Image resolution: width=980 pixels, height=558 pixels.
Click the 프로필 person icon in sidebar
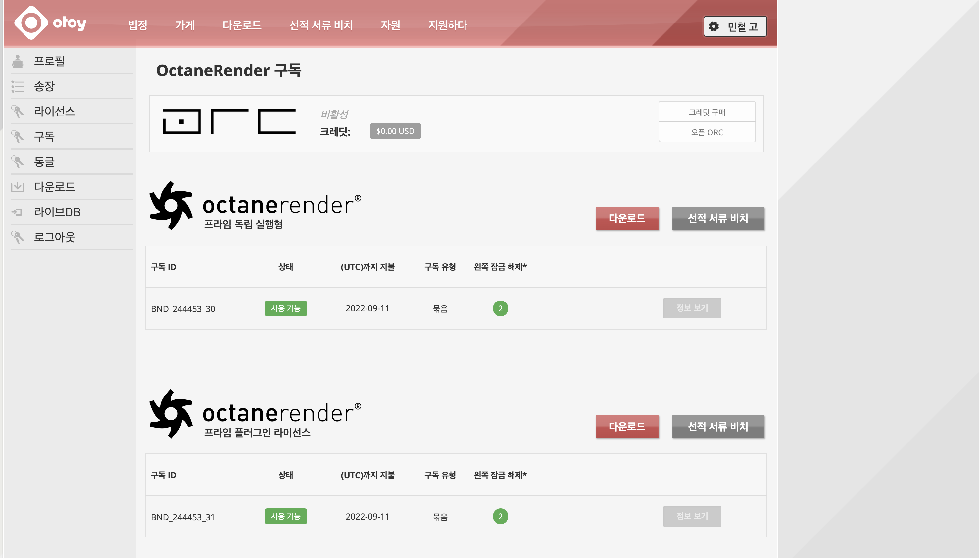click(x=17, y=61)
